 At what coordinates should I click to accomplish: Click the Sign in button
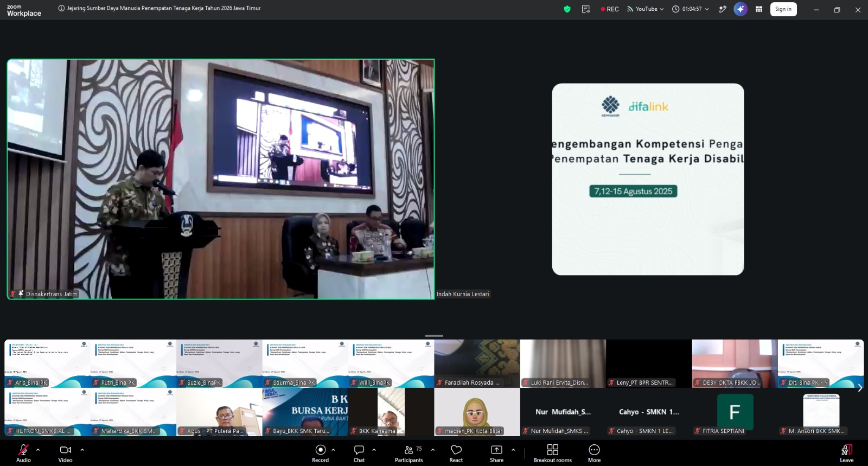783,9
